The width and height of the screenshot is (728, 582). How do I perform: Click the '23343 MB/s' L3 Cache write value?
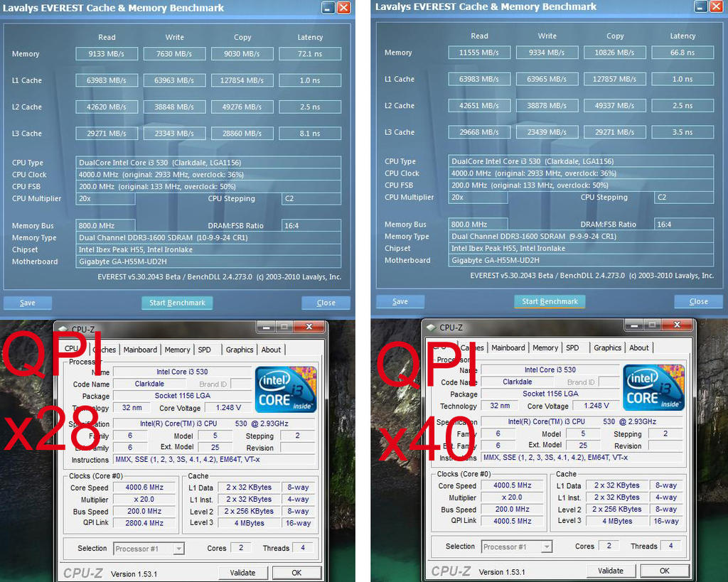[175, 133]
